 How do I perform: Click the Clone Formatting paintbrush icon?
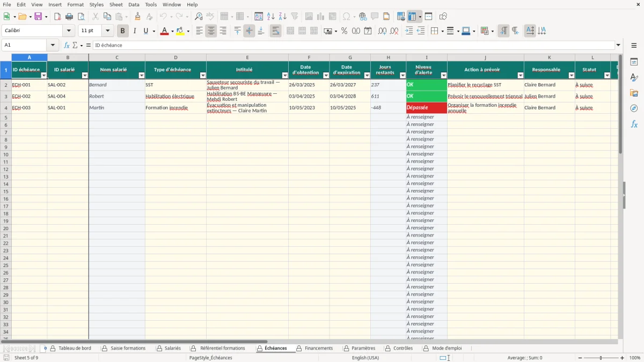tap(138, 17)
